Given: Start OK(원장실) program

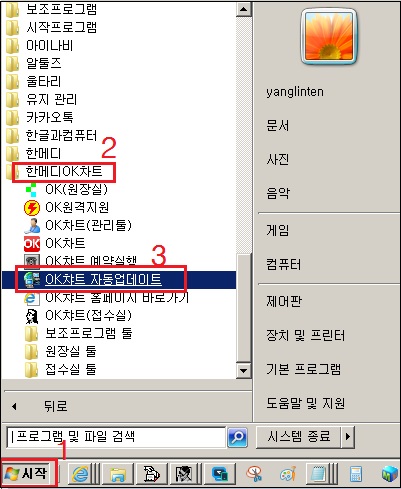Looking at the screenshot, I should pos(67,189).
